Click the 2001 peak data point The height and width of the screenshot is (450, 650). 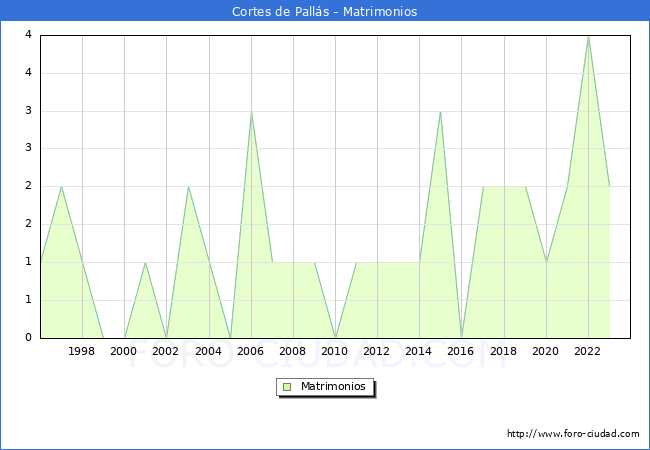point(145,263)
